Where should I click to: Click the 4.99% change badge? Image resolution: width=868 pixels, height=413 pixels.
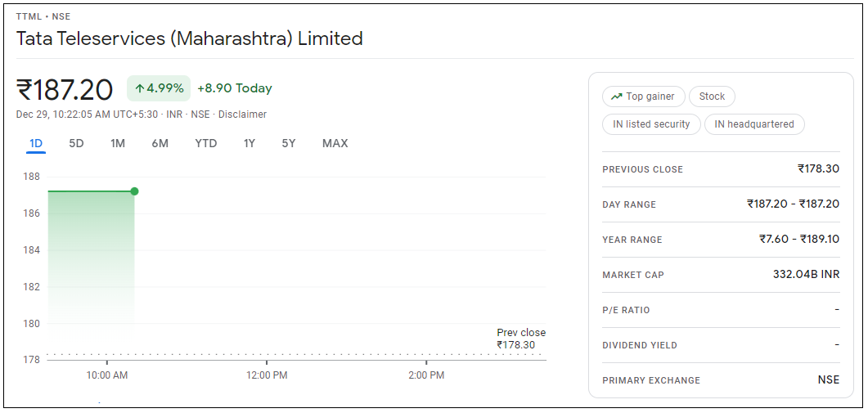point(159,88)
